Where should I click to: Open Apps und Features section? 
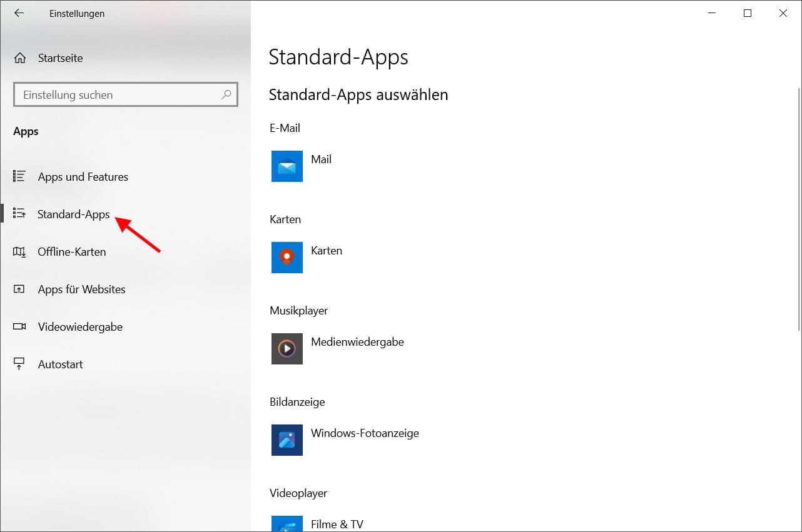point(83,177)
